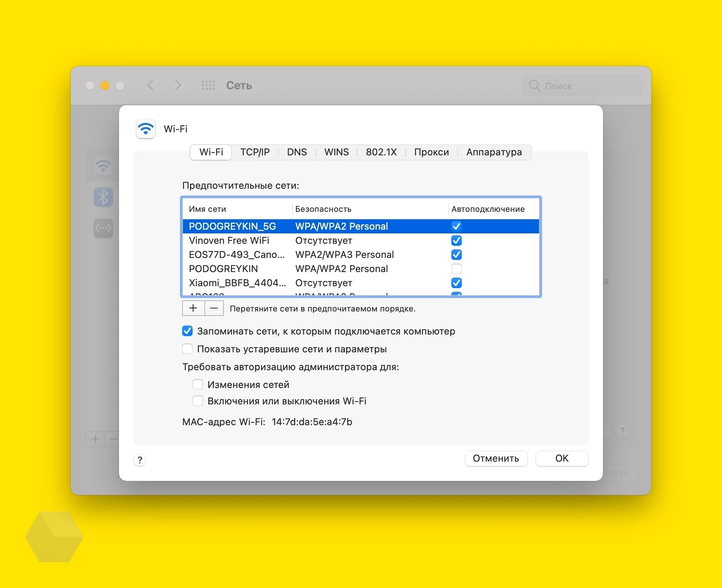Check Изменения сетей admin requirement
The image size is (722, 588).
pyautogui.click(x=198, y=384)
